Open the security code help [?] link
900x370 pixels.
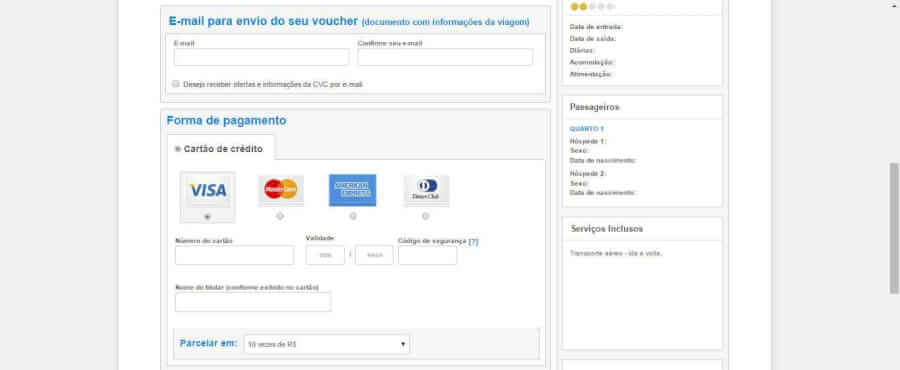point(474,242)
